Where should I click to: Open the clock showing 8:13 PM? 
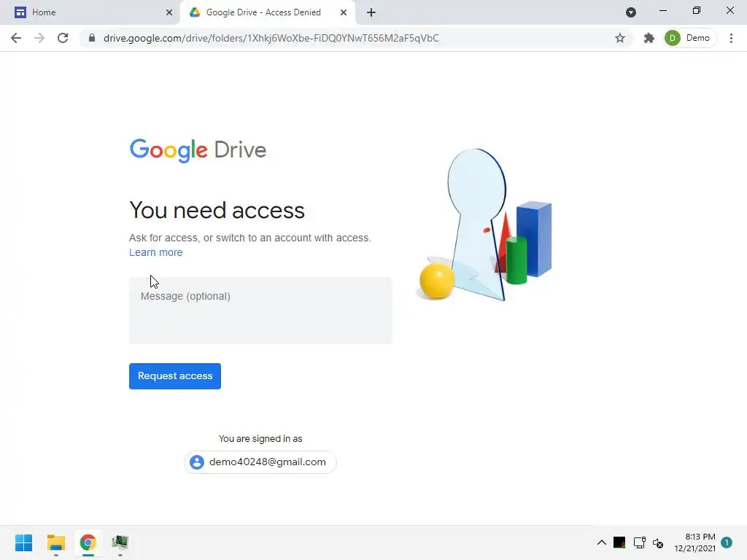pos(694,542)
